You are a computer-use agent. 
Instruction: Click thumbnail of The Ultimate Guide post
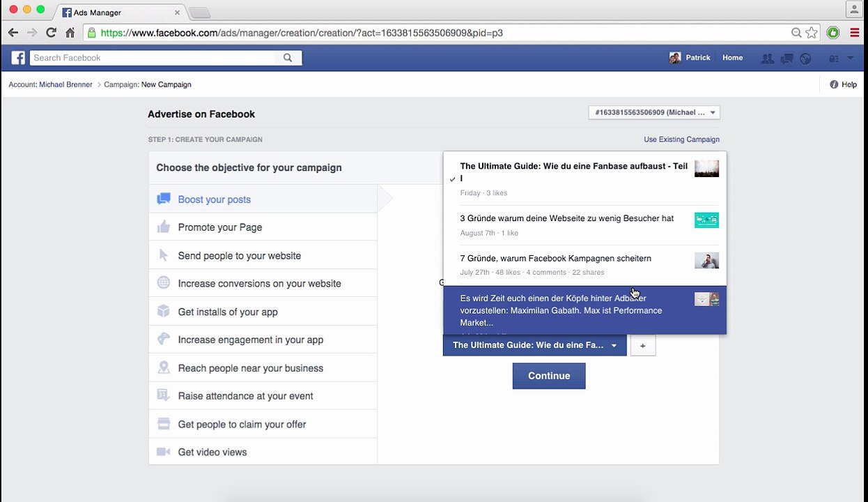click(x=706, y=168)
